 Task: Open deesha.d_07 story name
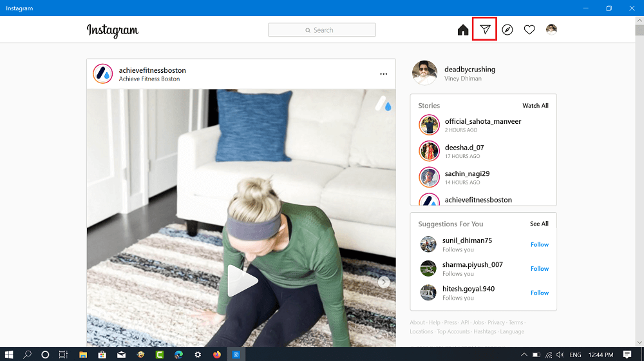pyautogui.click(x=464, y=148)
